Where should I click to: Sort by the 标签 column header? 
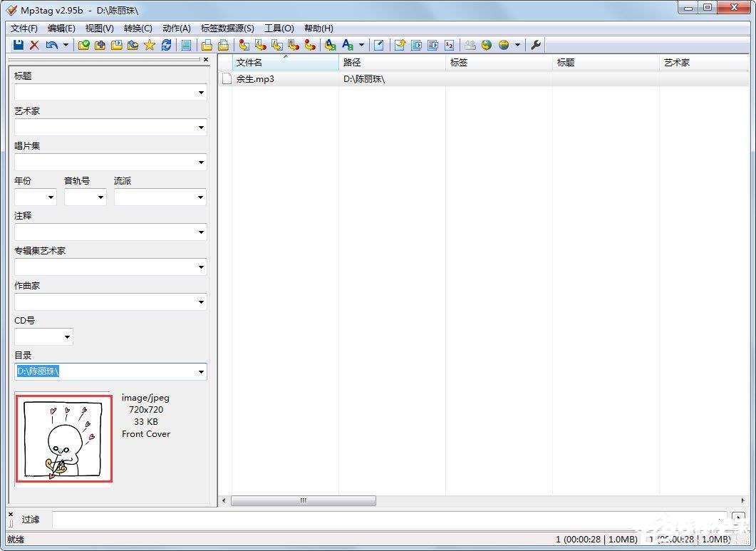tap(499, 62)
